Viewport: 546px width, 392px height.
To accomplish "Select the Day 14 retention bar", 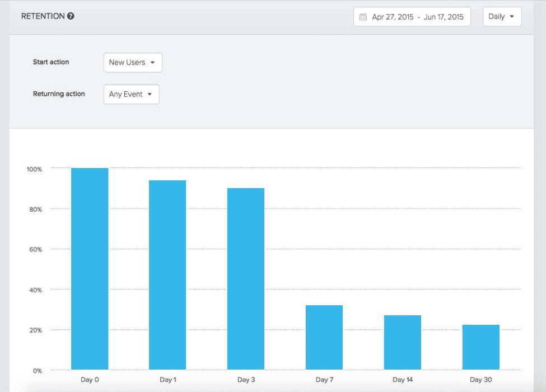I will (x=403, y=343).
